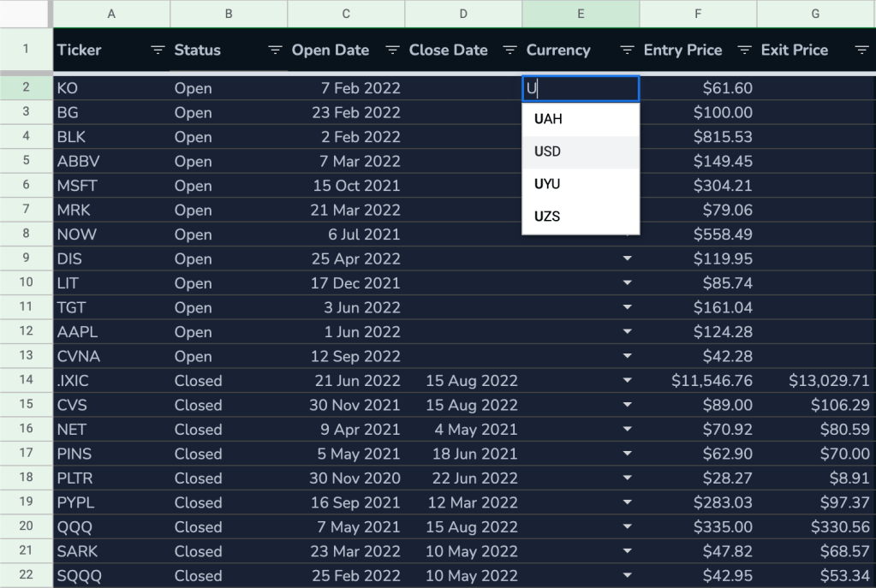Click the currency input cell containing U
Screen dimensions: 876x588
click(x=581, y=88)
